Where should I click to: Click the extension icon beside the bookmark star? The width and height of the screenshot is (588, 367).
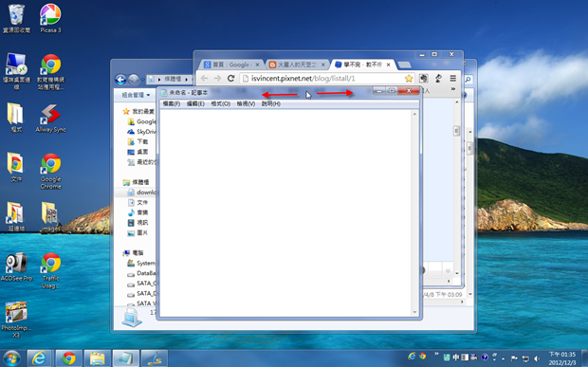tap(423, 79)
